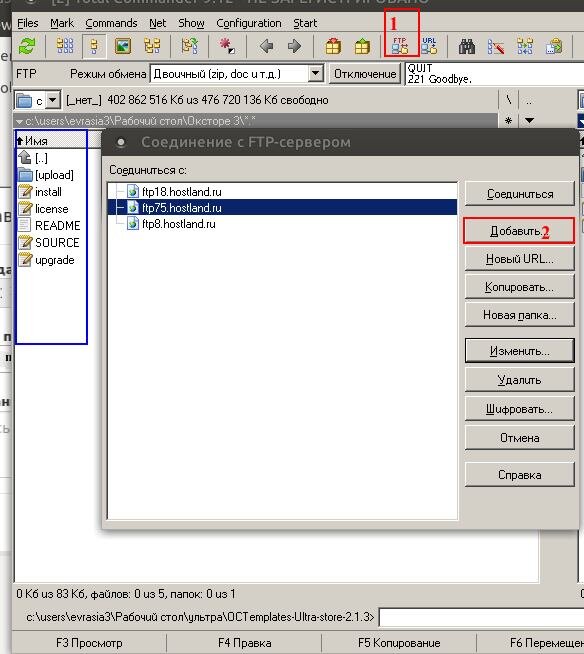Select the upgrade file

(46, 260)
